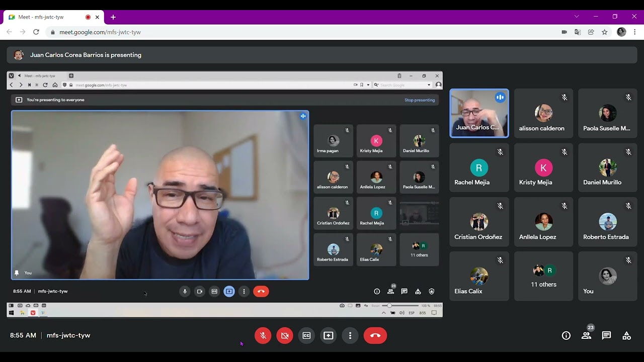Select the alisson calderon tile
644x362 pixels.
(543, 113)
